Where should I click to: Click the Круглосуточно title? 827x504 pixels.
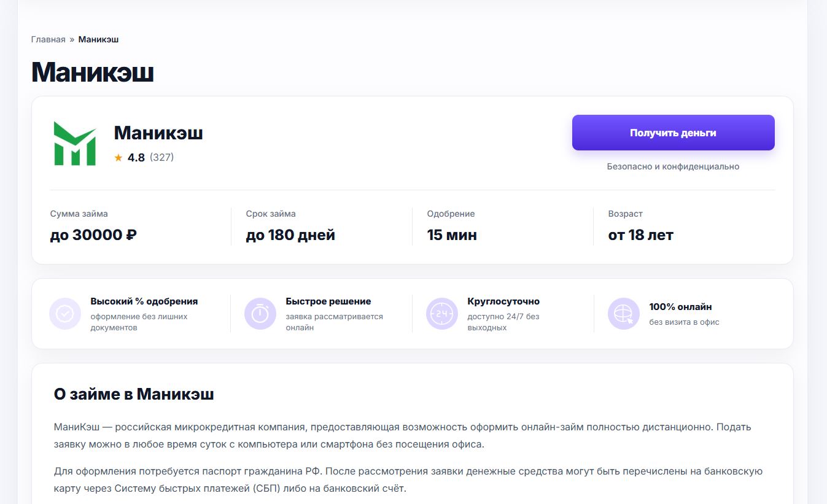[503, 301]
